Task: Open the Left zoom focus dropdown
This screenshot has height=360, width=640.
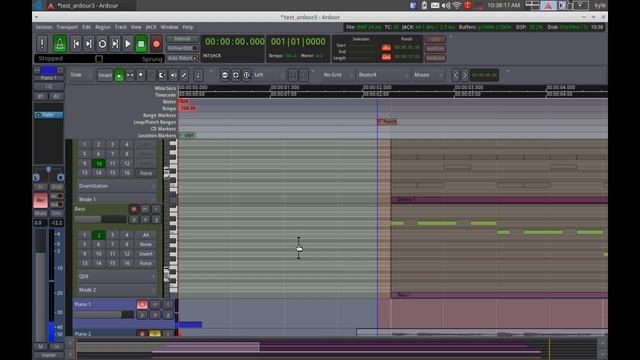Action: [269, 75]
